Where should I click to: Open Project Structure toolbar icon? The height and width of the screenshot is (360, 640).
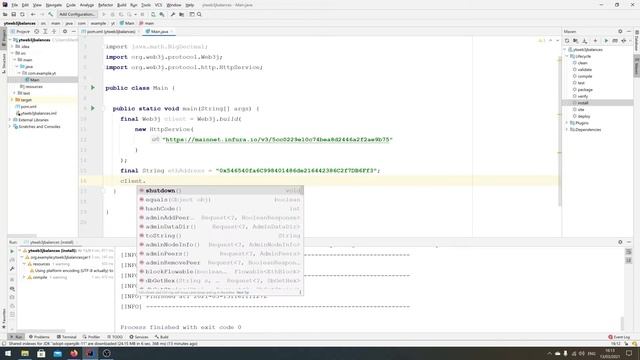pyautogui.click(x=182, y=14)
